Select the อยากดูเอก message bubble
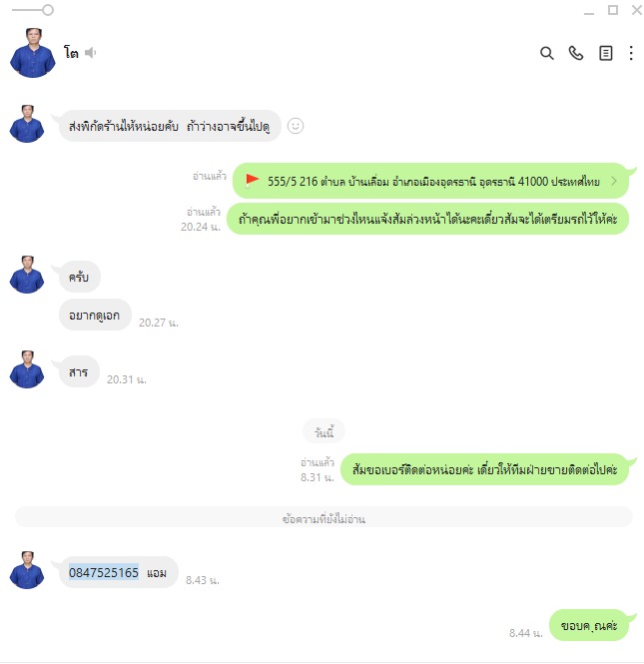Viewport: 644px width, 664px height. tap(95, 316)
